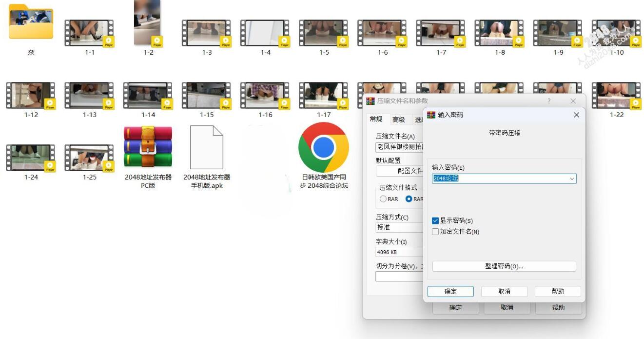Expand the 输入密码 combo box arrow
Screen dimensions: 644x339
[x=572, y=179]
